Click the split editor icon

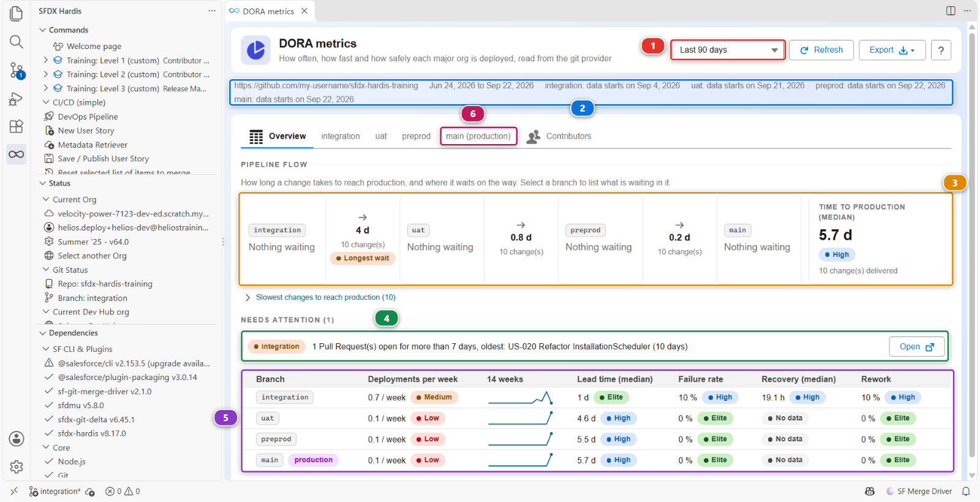951,10
